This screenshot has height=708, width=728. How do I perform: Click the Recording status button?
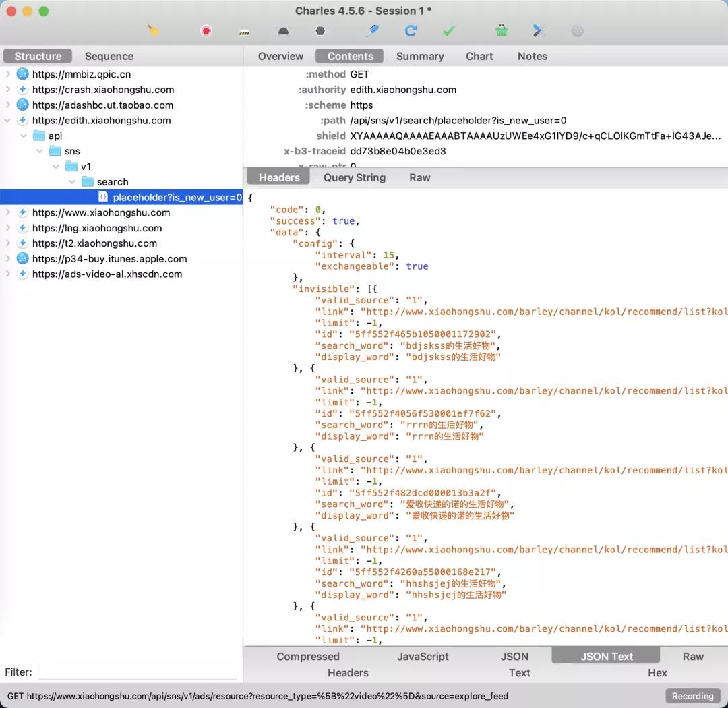pyautogui.click(x=692, y=695)
